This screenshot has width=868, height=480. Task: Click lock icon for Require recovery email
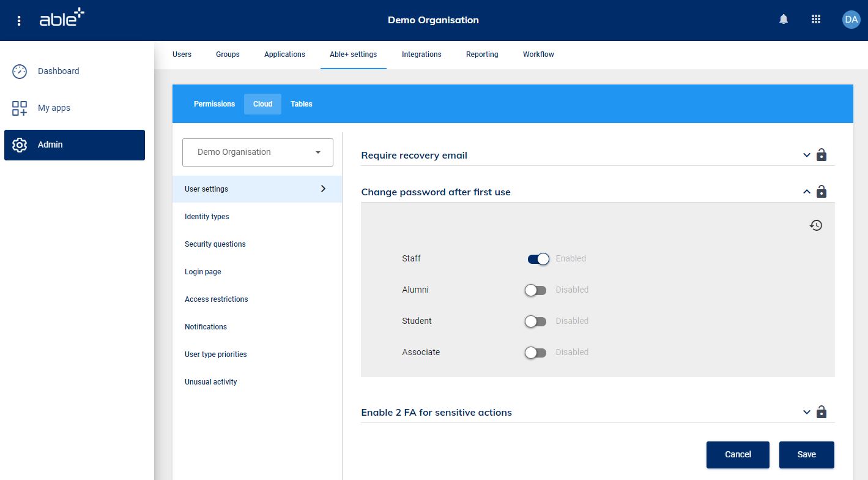pos(822,155)
